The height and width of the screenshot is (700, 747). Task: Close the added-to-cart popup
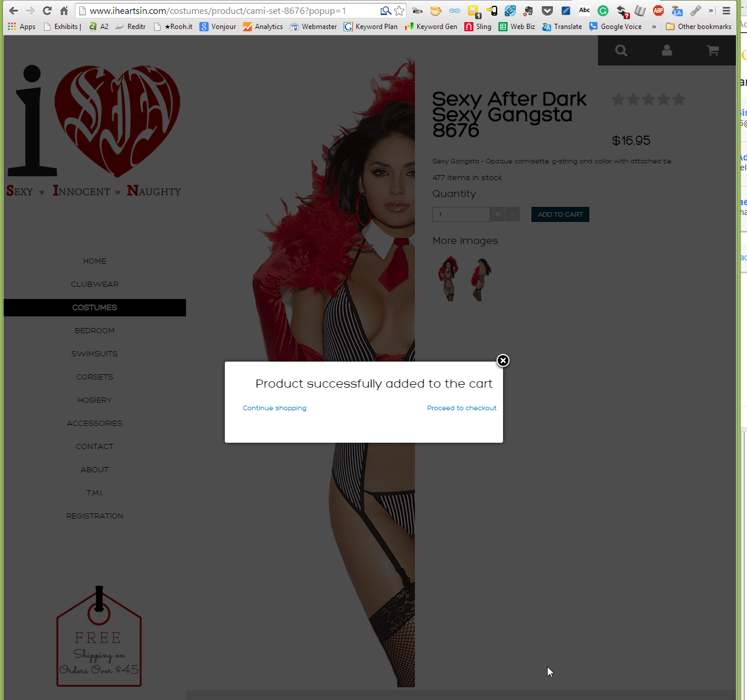click(x=503, y=360)
